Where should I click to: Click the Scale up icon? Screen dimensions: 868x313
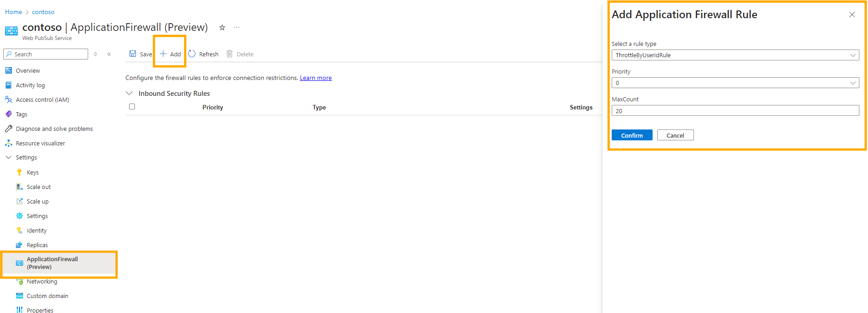19,201
